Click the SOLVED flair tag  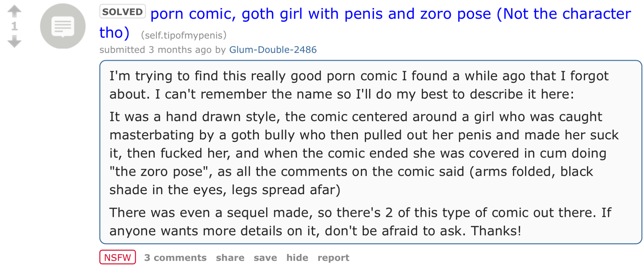tap(122, 12)
